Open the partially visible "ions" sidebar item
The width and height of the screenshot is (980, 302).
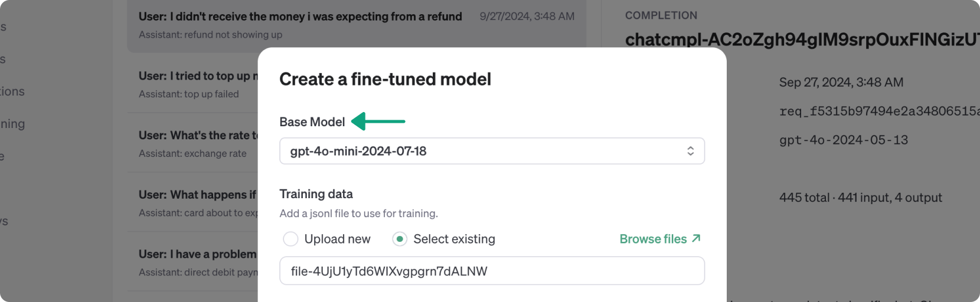coord(12,91)
